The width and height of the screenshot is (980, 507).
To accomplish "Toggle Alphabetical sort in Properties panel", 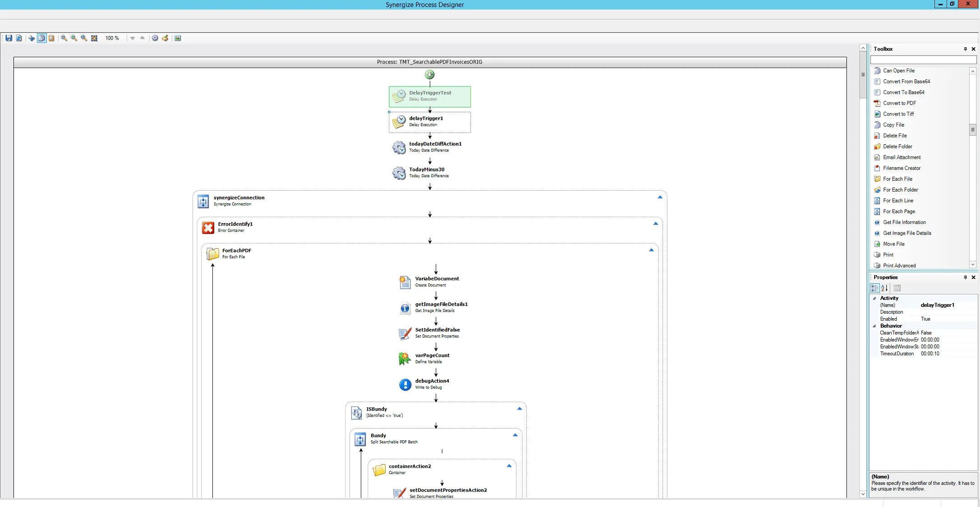I will [x=884, y=288].
